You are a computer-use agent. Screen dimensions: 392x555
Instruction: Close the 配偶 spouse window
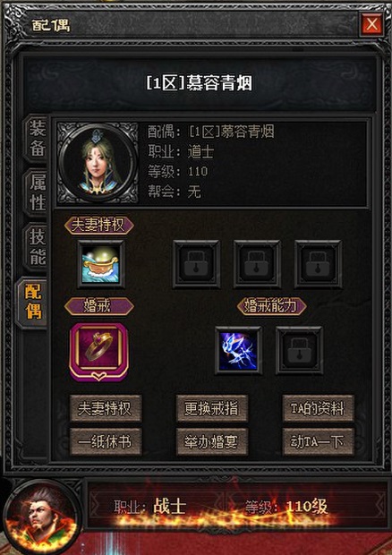point(371,24)
